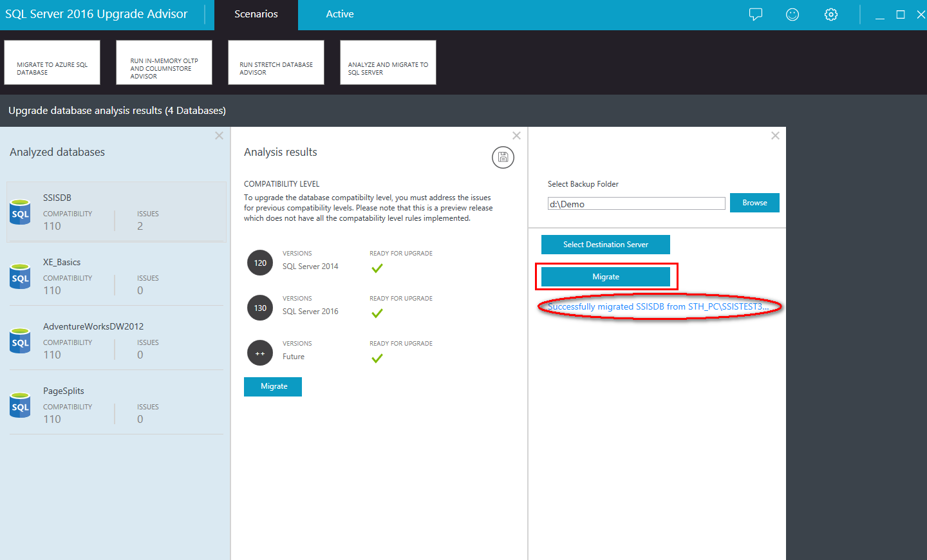Click the smiley face feedback icon
Viewport: 927px width, 560px height.
pyautogui.click(x=792, y=14)
